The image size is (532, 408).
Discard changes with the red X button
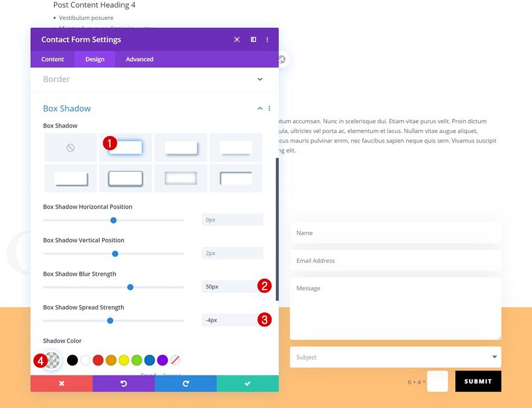click(60, 383)
